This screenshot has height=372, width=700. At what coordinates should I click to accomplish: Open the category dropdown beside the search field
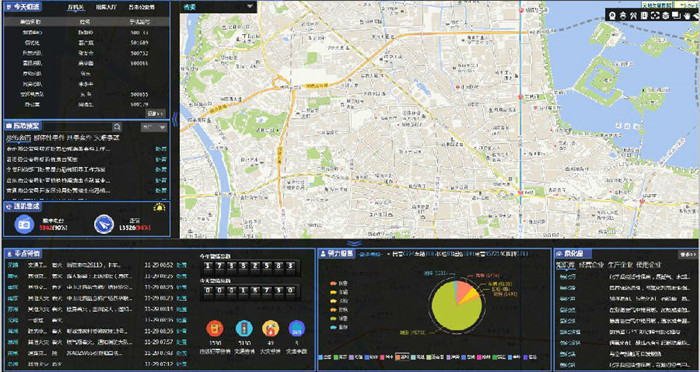coord(154,127)
